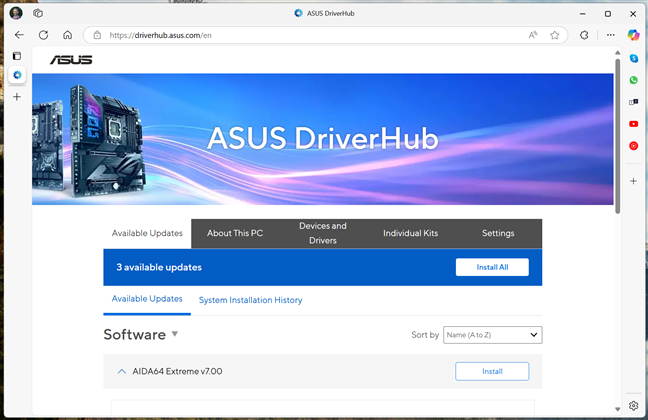648x420 pixels.
Task: Select System Installation History tab
Action: pyautogui.click(x=250, y=300)
